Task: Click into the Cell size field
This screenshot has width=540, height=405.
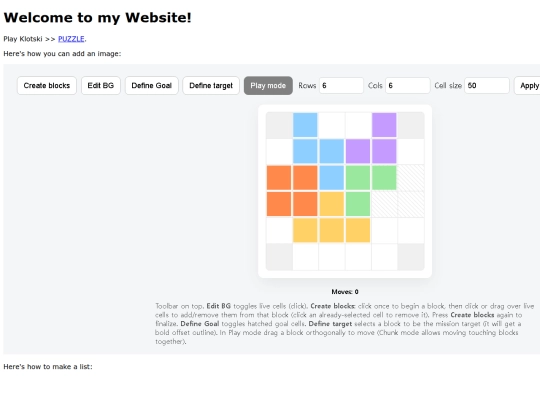Action: click(487, 85)
